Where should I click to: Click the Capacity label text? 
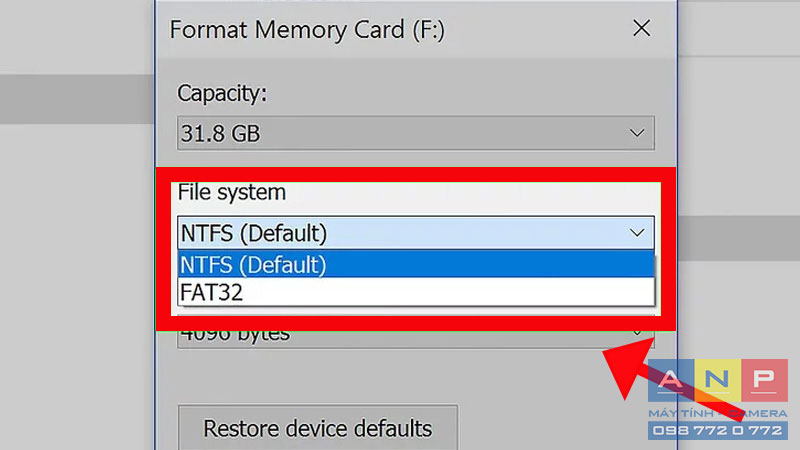pyautogui.click(x=222, y=93)
